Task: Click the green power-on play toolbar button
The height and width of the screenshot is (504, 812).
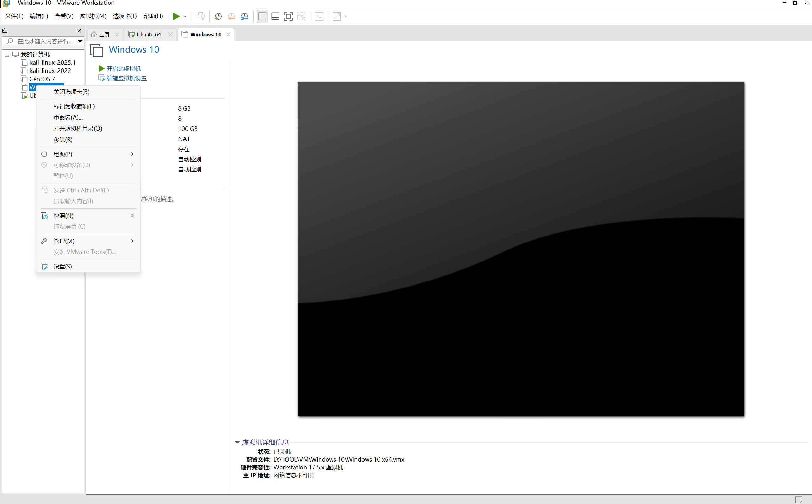Action: pos(176,16)
